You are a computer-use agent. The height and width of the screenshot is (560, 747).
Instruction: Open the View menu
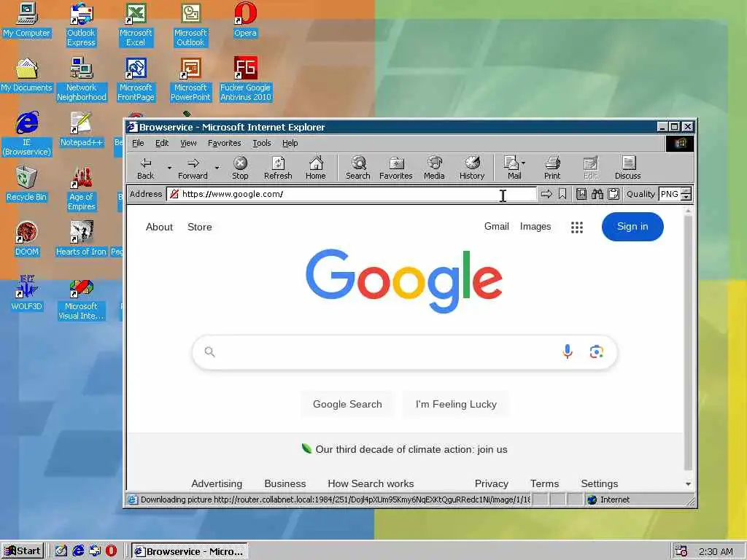188,143
